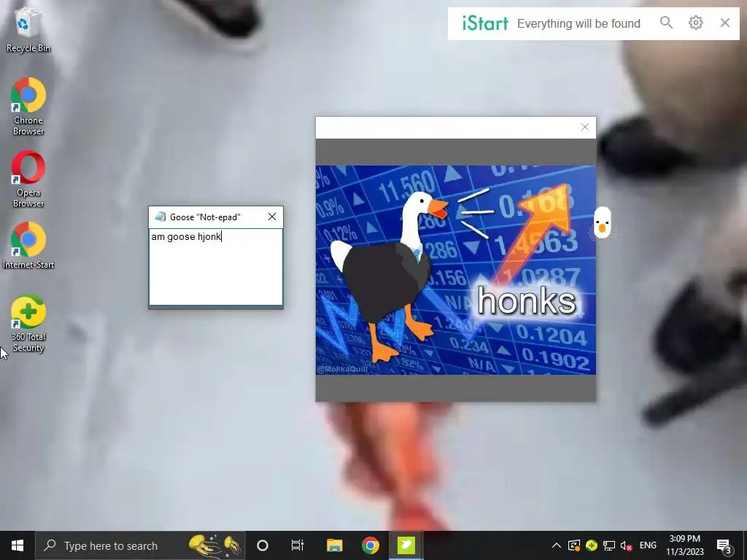
Task: Click the muted volume tray icon
Action: (626, 545)
